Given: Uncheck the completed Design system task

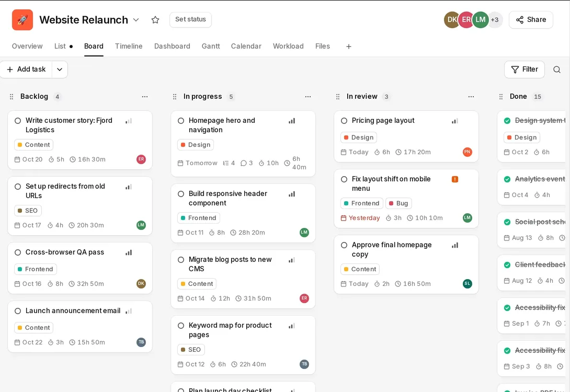Looking at the screenshot, I should pos(507,121).
